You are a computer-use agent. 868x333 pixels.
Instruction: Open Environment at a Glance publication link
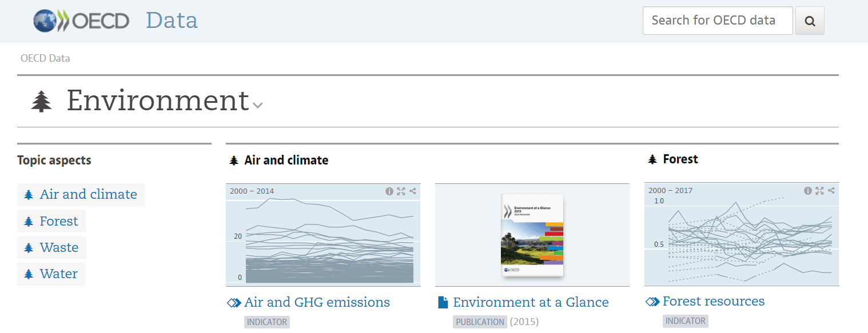[x=531, y=302]
